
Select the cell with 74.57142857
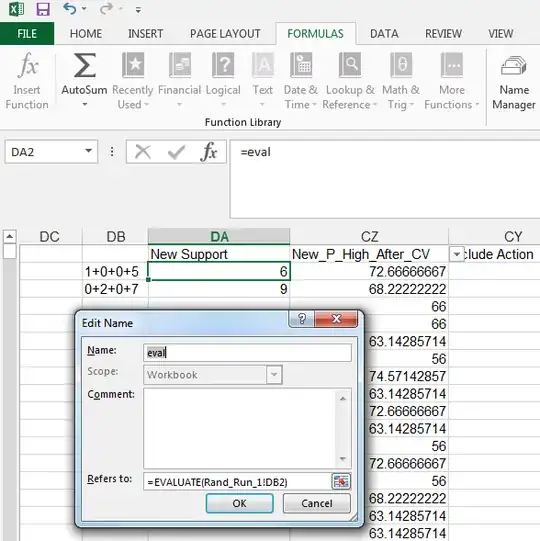405,376
